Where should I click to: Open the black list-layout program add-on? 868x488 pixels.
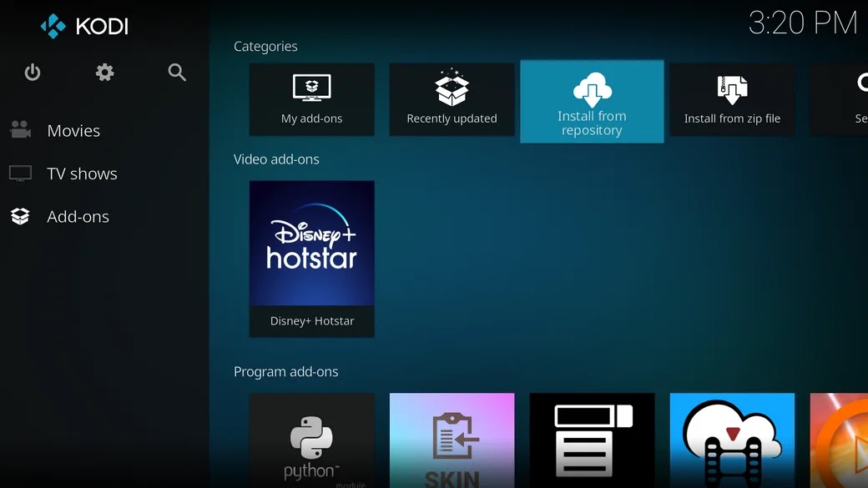[592, 440]
